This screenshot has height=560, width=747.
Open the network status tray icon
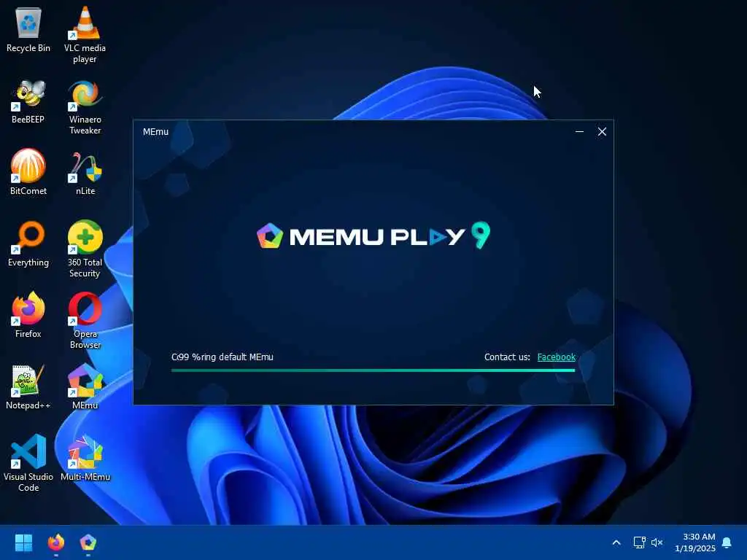[x=639, y=542]
